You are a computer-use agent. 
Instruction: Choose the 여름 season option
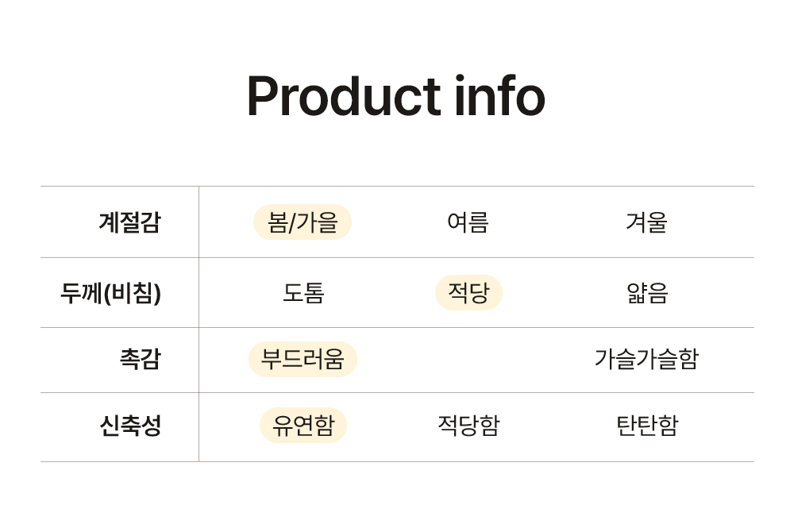click(x=468, y=222)
